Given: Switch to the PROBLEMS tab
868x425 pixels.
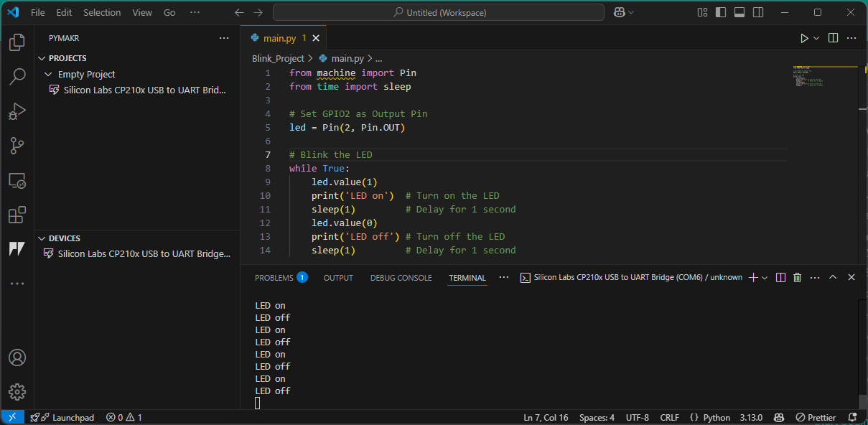Looking at the screenshot, I should (274, 278).
